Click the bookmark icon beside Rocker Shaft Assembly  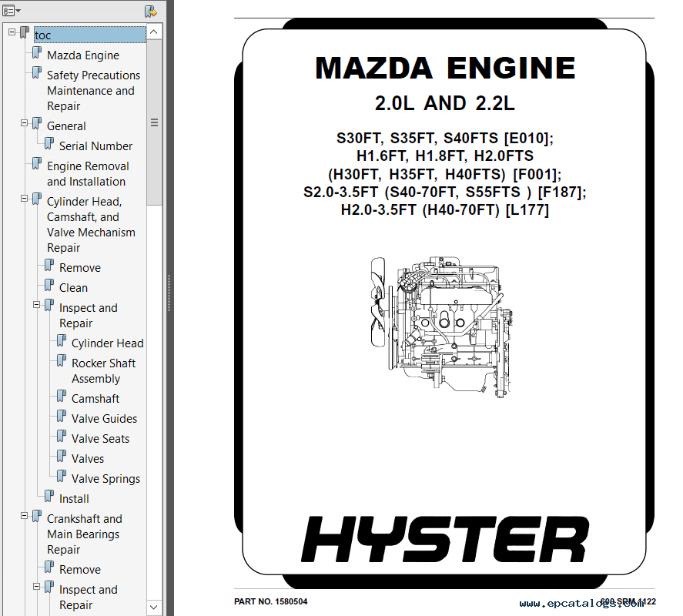(62, 362)
